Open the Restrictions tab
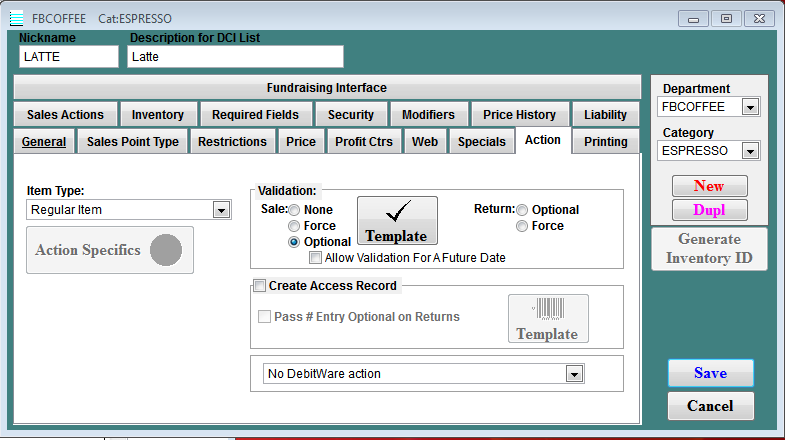The image size is (785, 440). (x=232, y=142)
